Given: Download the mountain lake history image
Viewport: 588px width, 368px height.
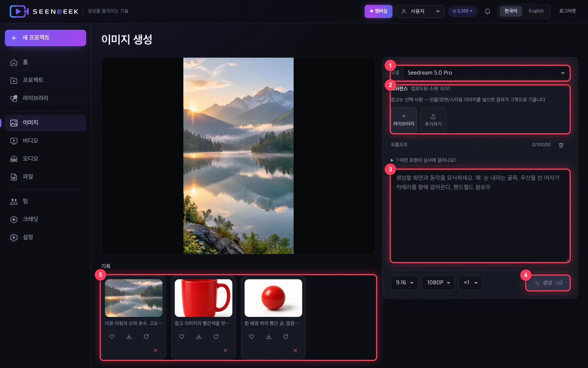Looking at the screenshot, I should (129, 336).
